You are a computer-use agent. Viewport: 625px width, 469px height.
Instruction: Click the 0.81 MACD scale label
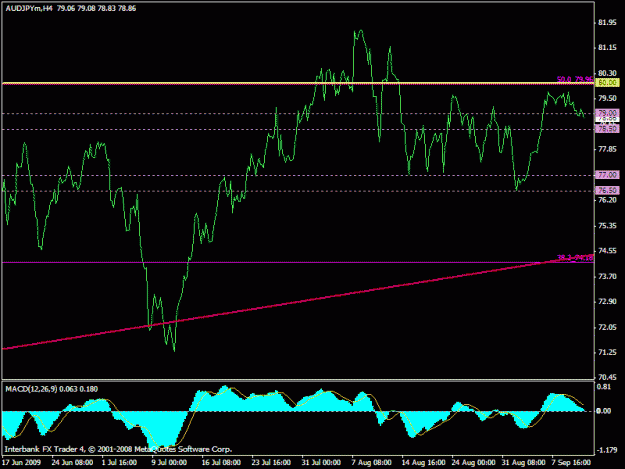click(604, 387)
